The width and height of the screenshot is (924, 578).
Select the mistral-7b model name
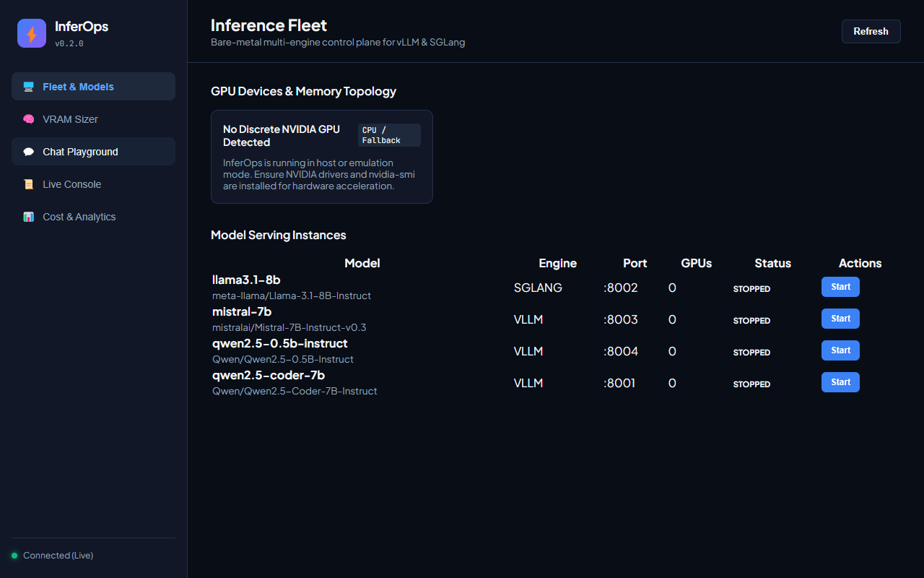(x=242, y=311)
